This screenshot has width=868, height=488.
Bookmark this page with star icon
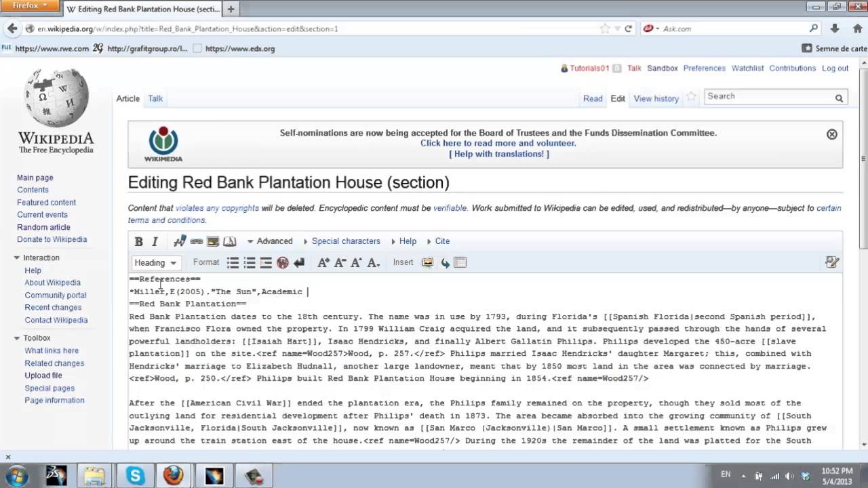[x=604, y=28]
